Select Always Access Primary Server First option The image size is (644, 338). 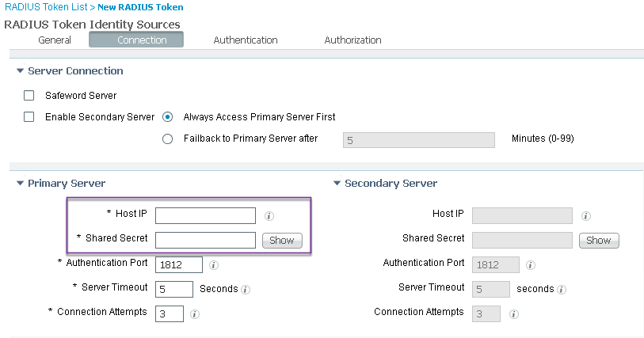pos(168,117)
